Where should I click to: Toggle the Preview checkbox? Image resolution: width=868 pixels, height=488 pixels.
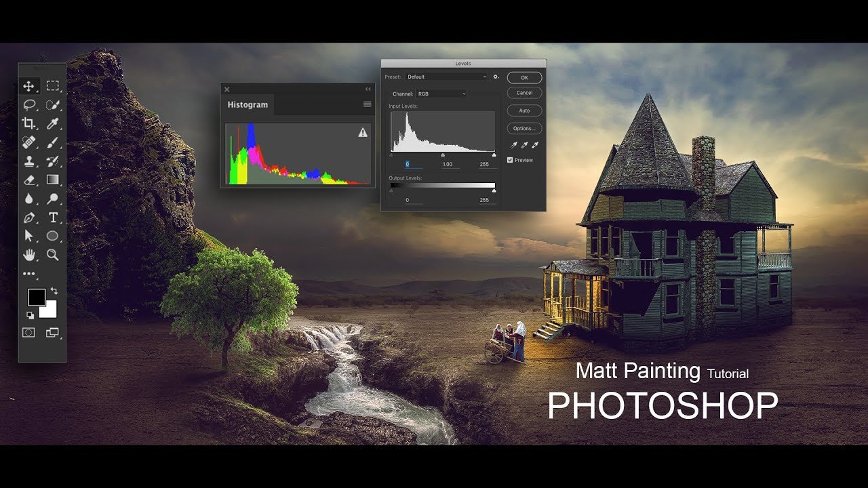pyautogui.click(x=510, y=160)
